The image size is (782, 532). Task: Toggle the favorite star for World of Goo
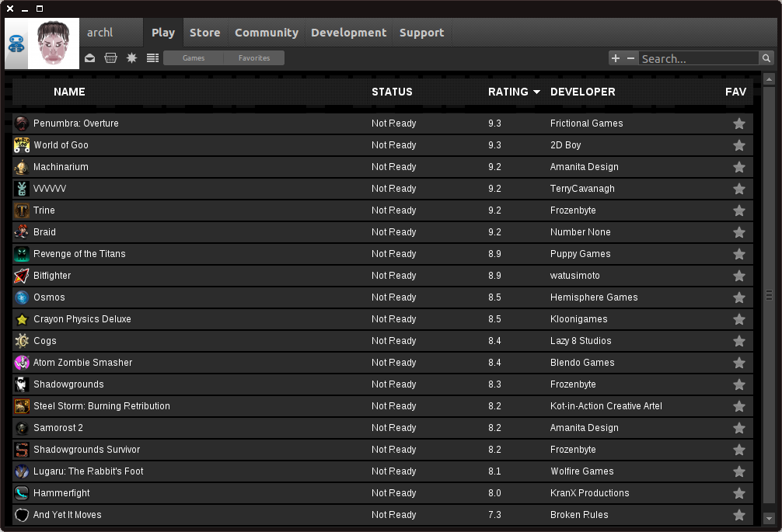pyautogui.click(x=739, y=145)
